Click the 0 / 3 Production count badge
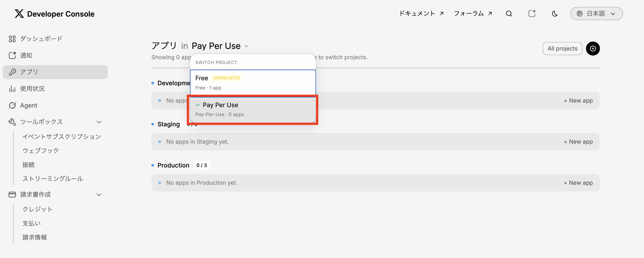Screen dimensions: 644x258 pyautogui.click(x=202, y=166)
